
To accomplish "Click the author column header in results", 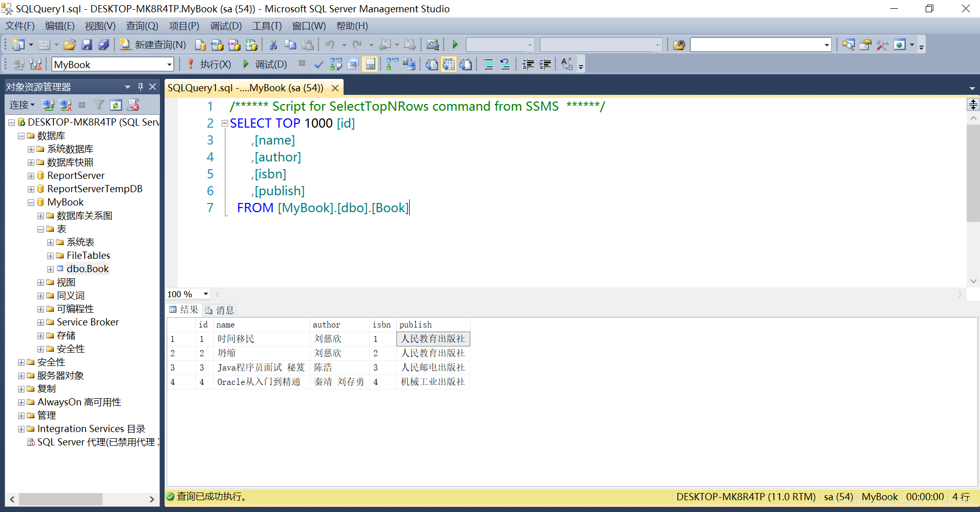I will click(339, 324).
